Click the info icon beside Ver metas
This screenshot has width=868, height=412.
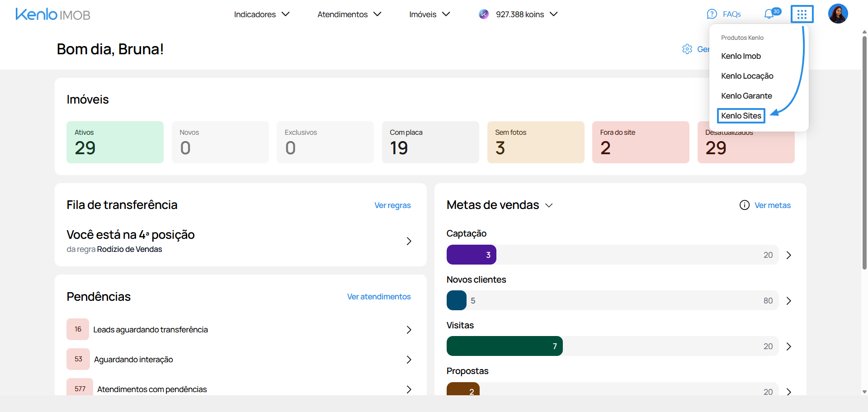click(x=744, y=205)
